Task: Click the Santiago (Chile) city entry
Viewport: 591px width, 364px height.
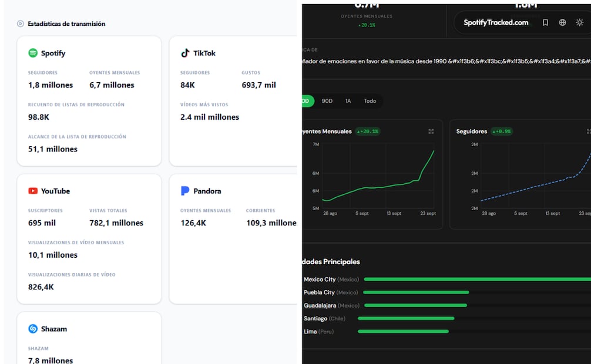Action: point(324,318)
